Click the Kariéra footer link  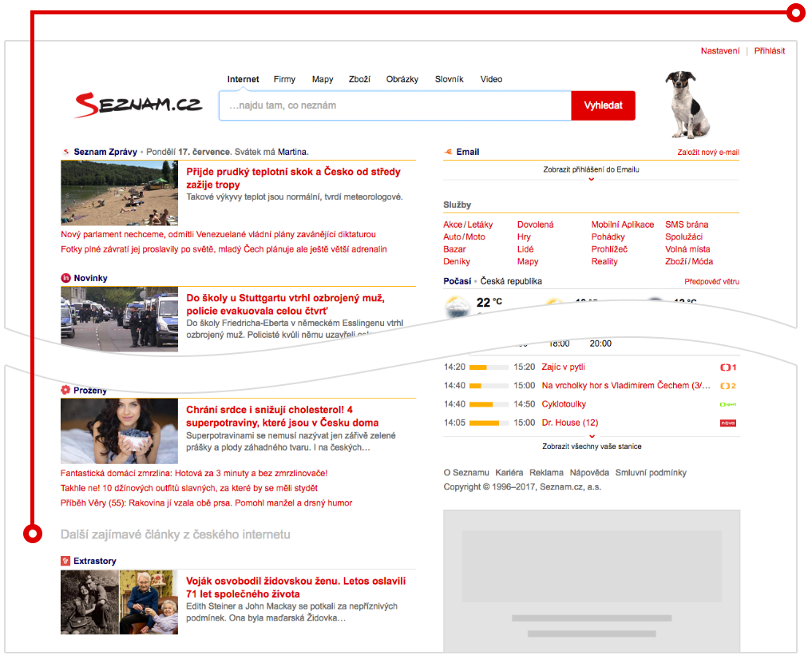click(509, 473)
